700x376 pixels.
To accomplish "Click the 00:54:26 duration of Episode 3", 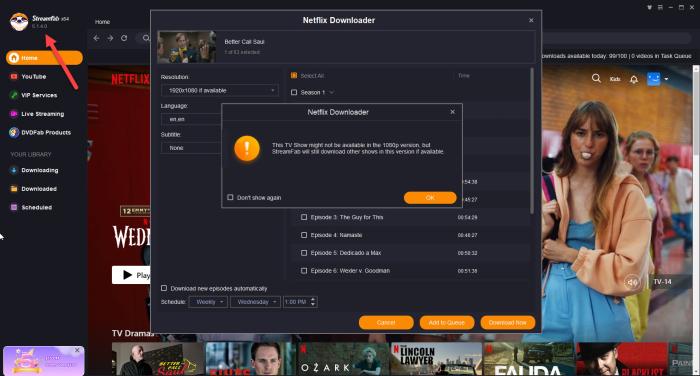I will pyautogui.click(x=467, y=217).
